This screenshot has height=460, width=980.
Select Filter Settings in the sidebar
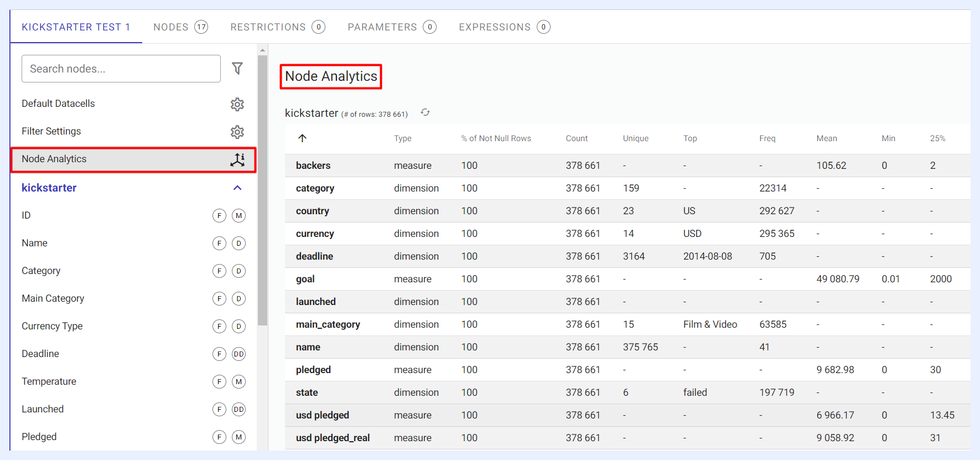tap(51, 131)
